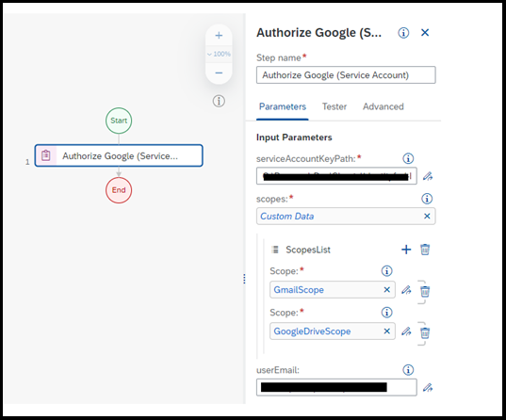Select the Start node
The height and width of the screenshot is (420, 506).
(x=119, y=121)
